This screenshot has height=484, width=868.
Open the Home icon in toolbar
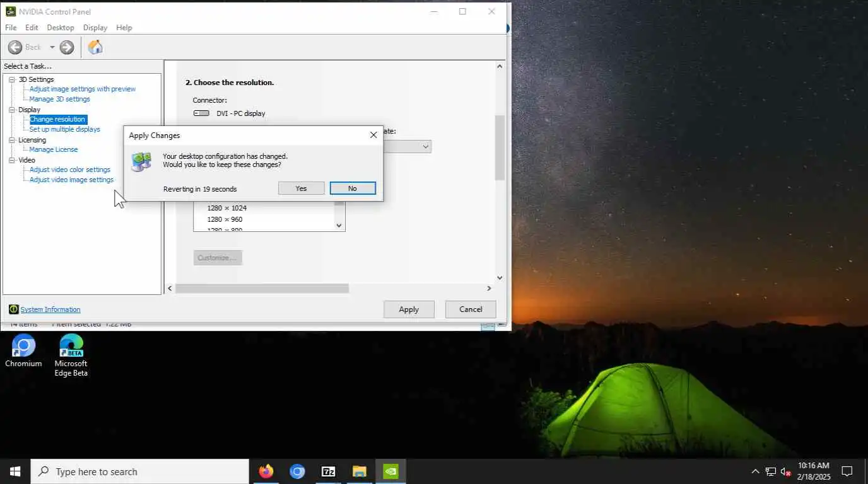pos(95,47)
